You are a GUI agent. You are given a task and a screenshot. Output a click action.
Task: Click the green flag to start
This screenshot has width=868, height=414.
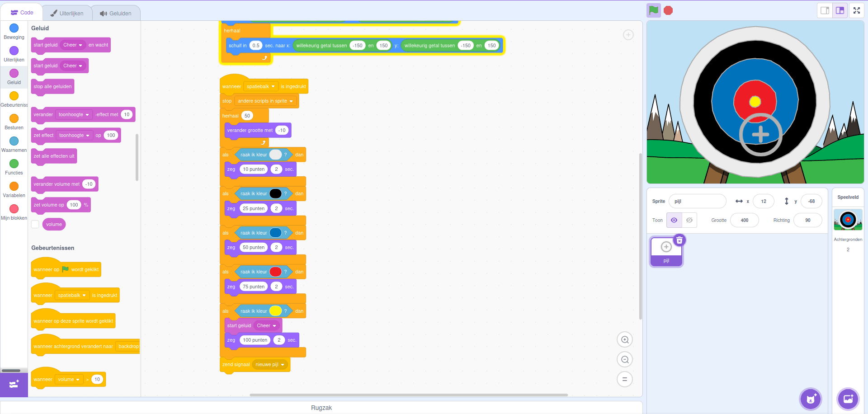653,10
